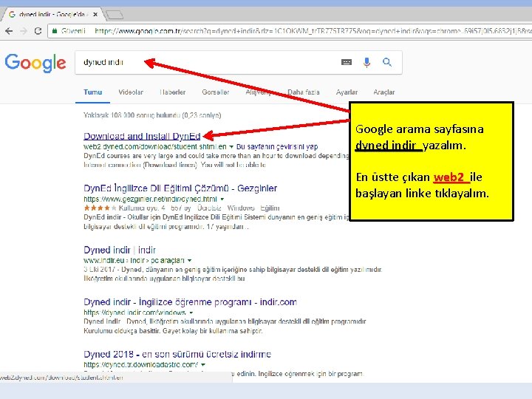Image resolution: width=532 pixels, height=399 pixels.
Task: Click the blue magnifier search icon
Action: click(387, 62)
